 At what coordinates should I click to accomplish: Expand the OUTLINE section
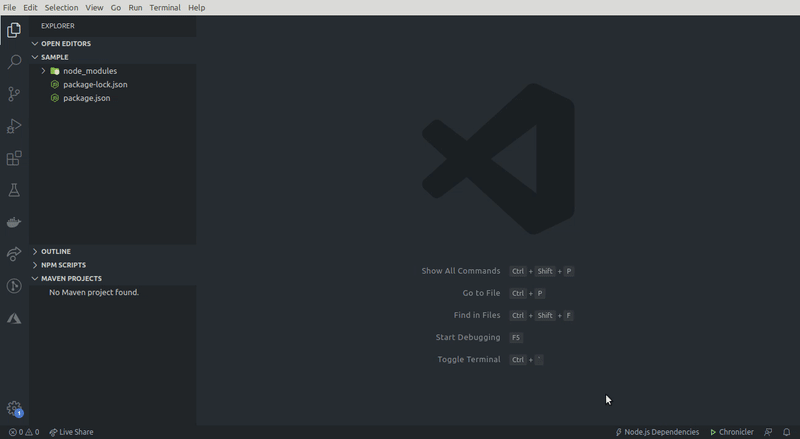coord(35,251)
